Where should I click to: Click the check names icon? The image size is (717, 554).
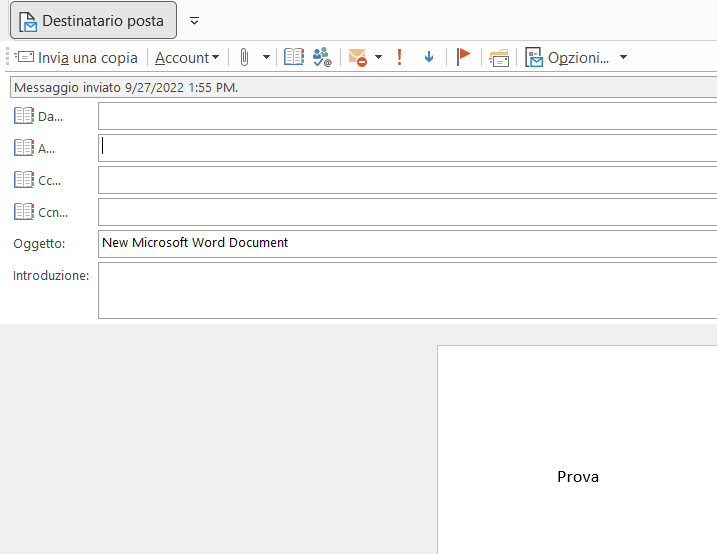tap(322, 57)
